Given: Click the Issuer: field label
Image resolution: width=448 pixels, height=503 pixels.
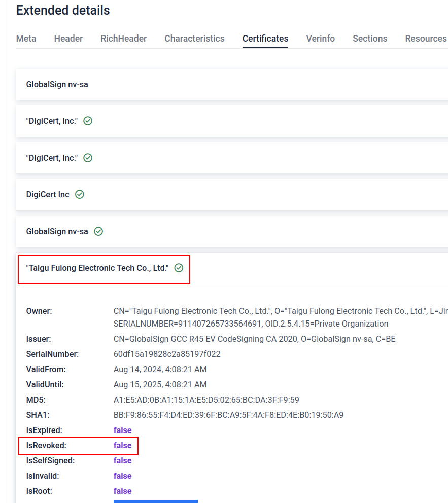Looking at the screenshot, I should point(39,339).
